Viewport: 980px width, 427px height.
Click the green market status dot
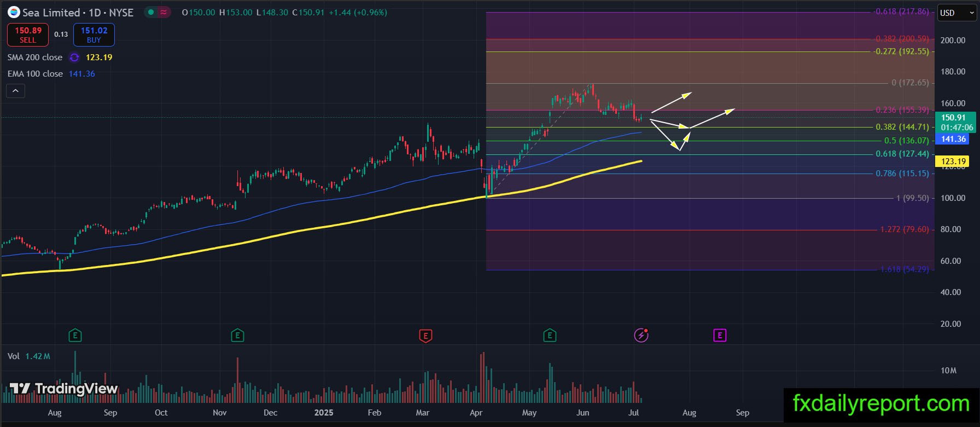coord(151,12)
